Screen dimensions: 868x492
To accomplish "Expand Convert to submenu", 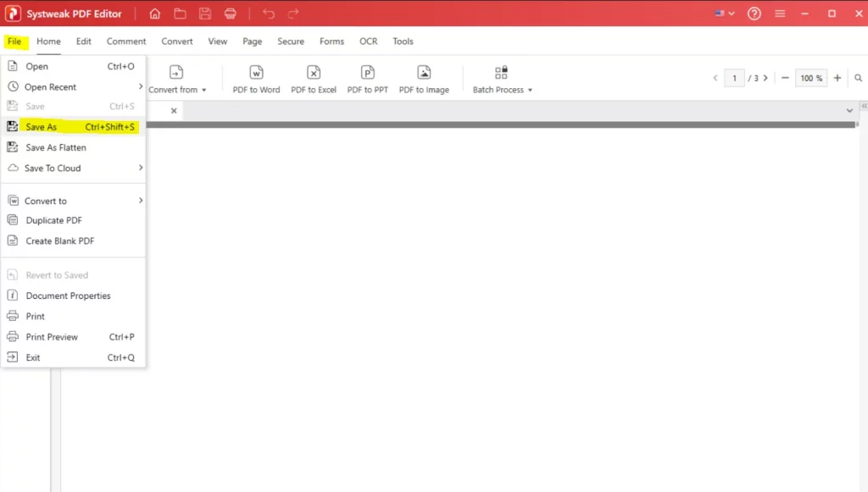I will tap(73, 201).
